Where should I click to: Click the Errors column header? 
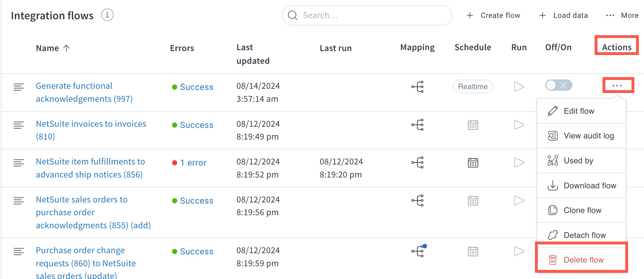coord(182,48)
